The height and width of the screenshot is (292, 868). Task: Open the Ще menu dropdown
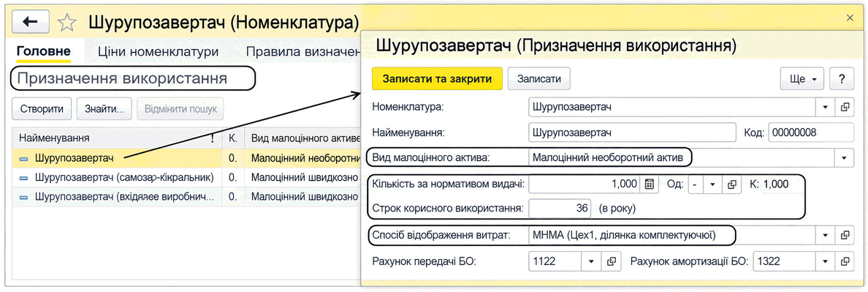point(802,79)
